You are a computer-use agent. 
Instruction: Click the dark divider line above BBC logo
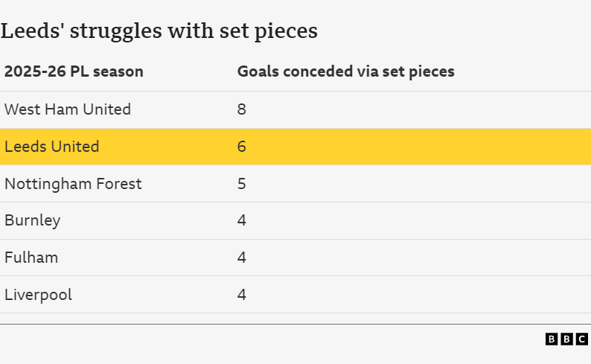click(x=295, y=324)
